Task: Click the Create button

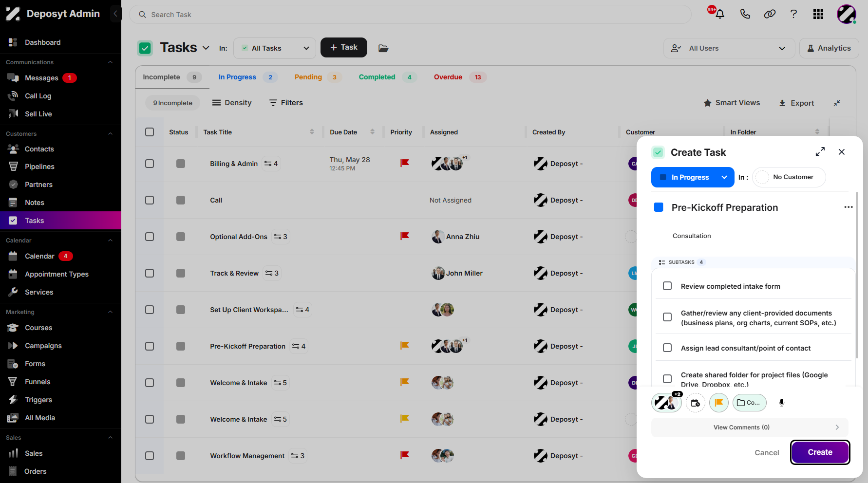Action: tap(820, 452)
